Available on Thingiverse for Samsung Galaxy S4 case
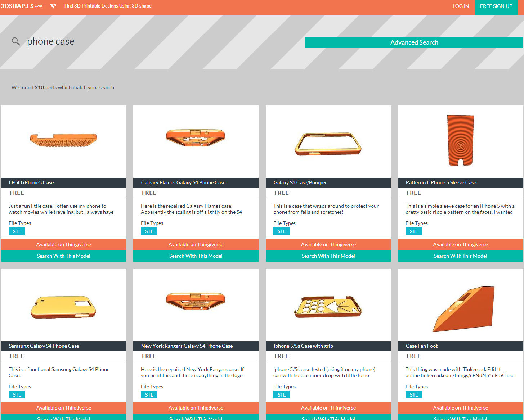Screen dimensions: 524x420 coord(64,408)
